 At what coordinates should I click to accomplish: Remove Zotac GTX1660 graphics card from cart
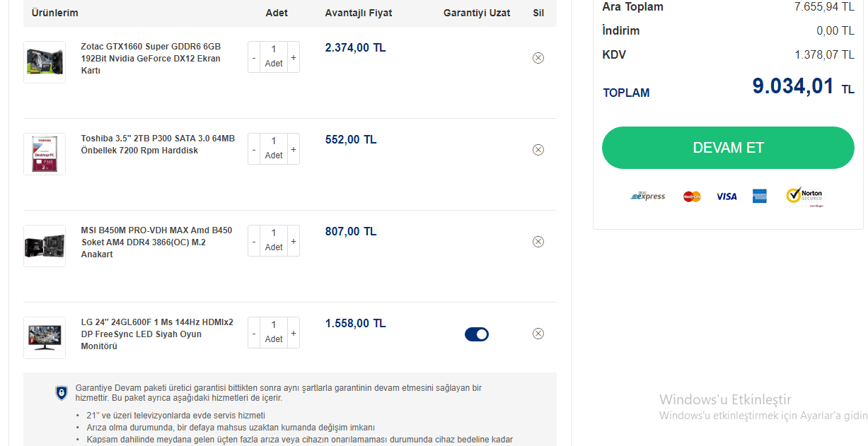pos(538,58)
